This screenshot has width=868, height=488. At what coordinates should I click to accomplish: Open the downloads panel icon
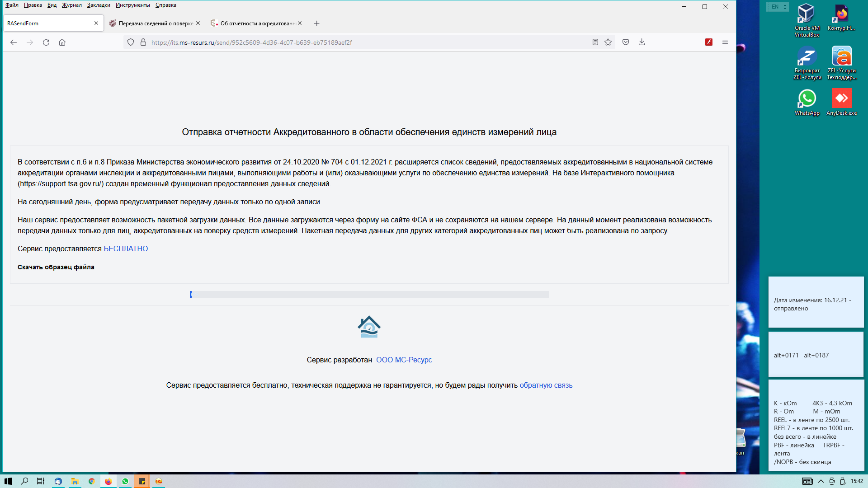point(642,42)
